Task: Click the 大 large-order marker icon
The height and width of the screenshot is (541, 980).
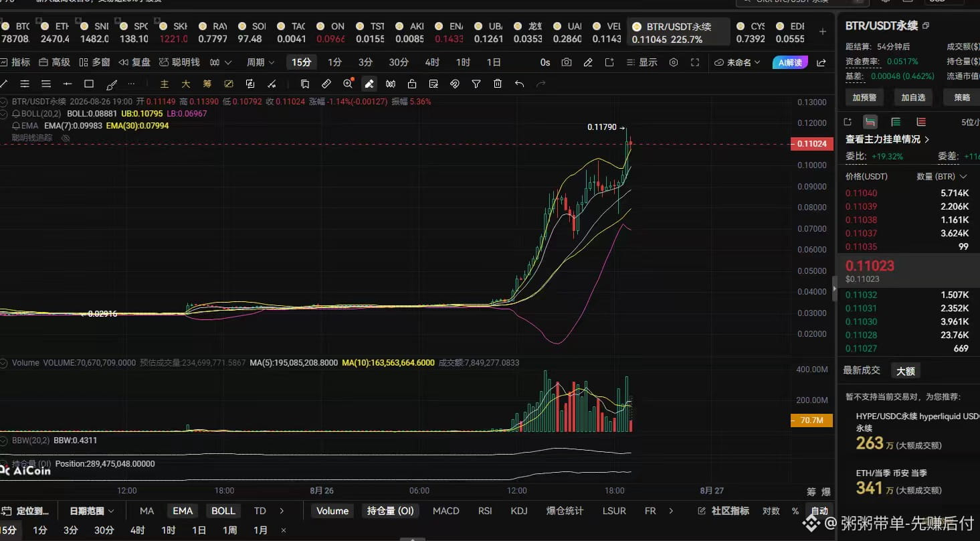Action: [x=186, y=84]
